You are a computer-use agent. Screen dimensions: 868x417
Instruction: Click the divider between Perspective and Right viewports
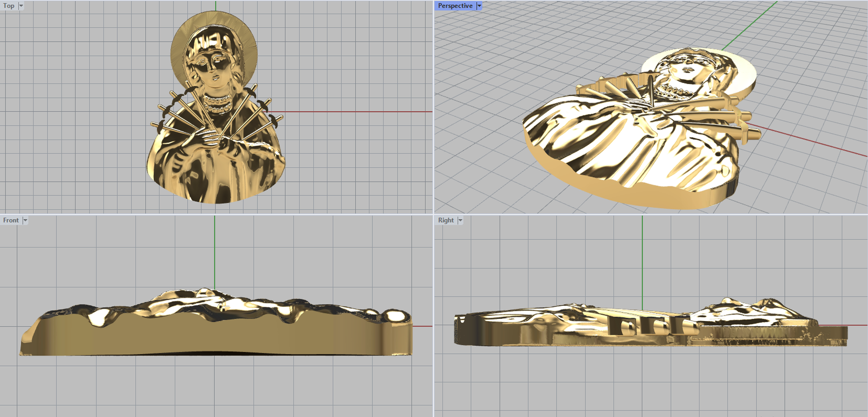(651, 214)
